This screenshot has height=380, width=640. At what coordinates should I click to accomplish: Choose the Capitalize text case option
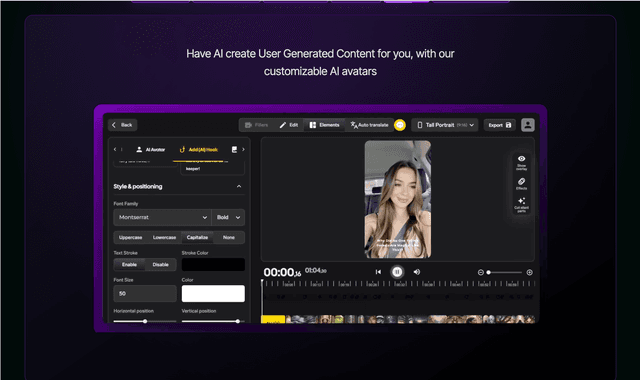click(197, 237)
